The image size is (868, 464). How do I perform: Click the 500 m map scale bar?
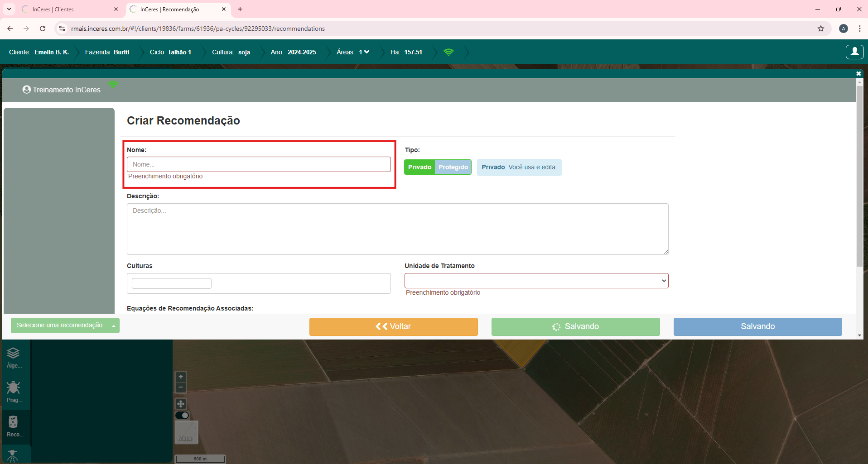[x=200, y=459]
